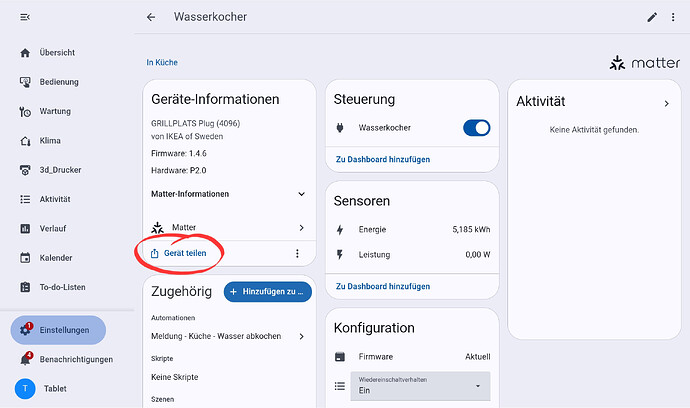
Task: Click GRILLPLATS Plug (4096) text
Action: (195, 124)
